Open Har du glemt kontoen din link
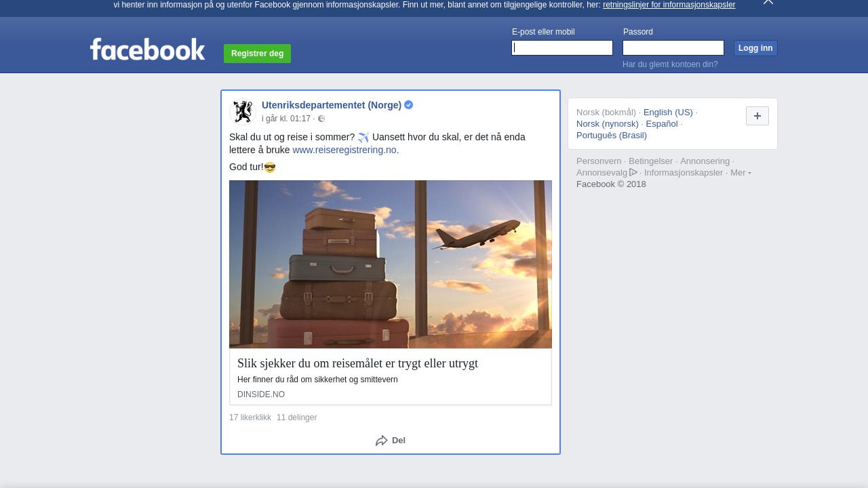This screenshot has height=488, width=868. point(670,64)
